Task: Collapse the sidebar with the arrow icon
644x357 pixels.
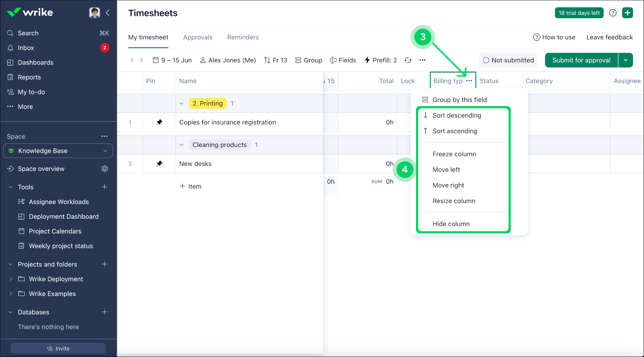Action: (x=108, y=13)
